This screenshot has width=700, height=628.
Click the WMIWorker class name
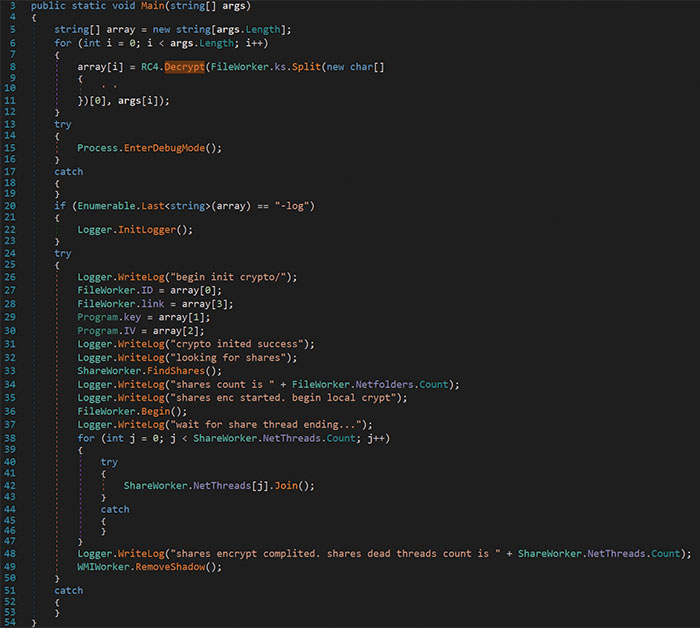click(x=103, y=567)
